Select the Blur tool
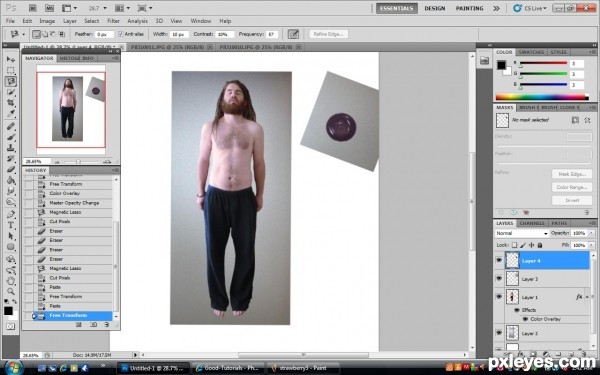Viewport: 600px width, 375px height. click(11, 191)
